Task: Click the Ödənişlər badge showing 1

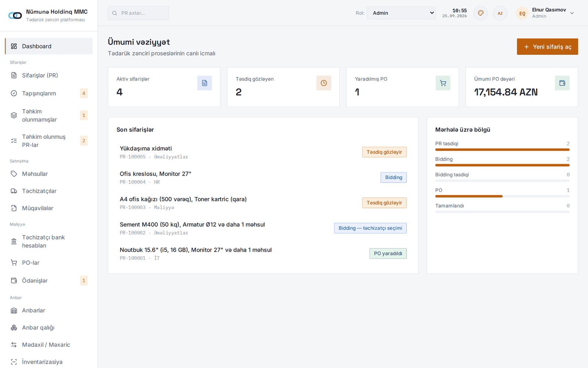Action: coord(84,281)
